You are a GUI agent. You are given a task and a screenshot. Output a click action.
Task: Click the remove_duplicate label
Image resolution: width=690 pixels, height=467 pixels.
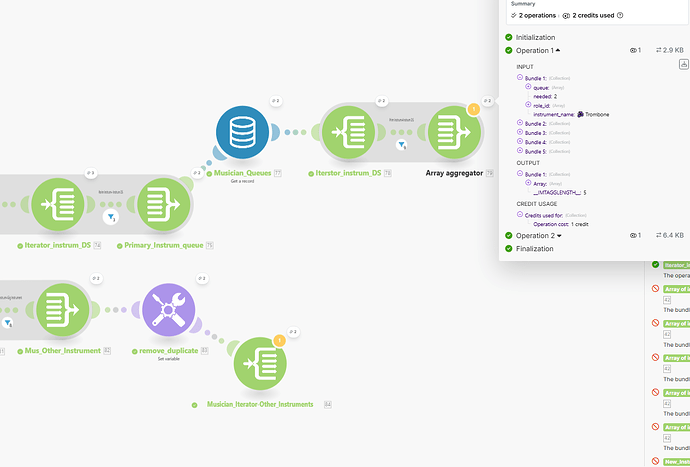(169, 351)
